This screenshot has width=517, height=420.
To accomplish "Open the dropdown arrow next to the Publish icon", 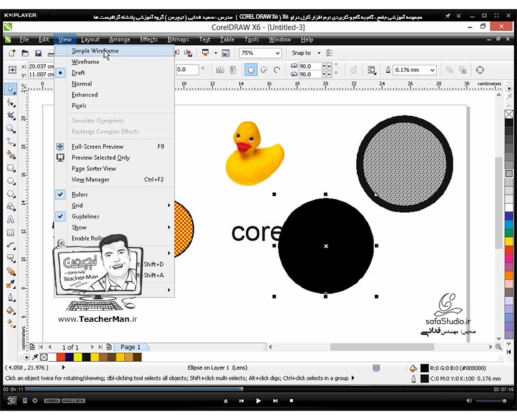I will pyautogui.click(x=216, y=53).
